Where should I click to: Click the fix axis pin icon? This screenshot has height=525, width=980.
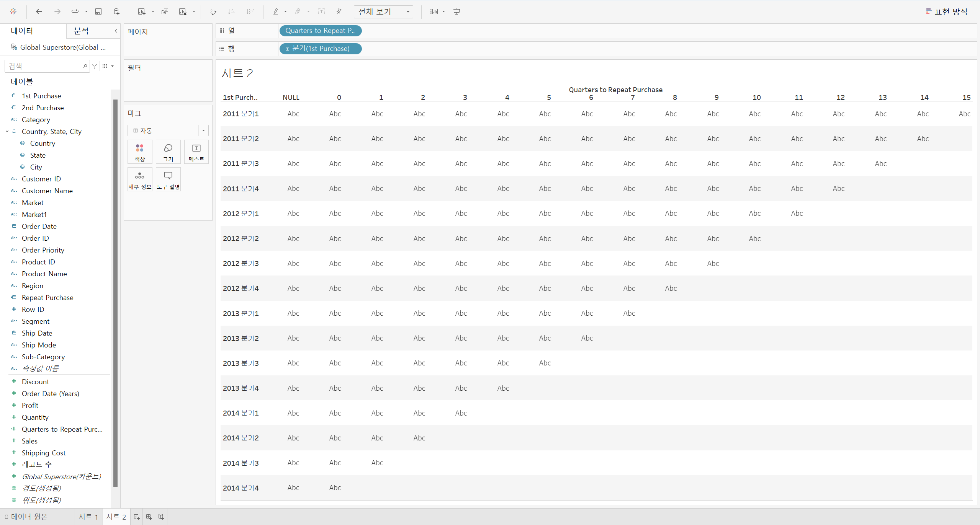[x=339, y=11]
